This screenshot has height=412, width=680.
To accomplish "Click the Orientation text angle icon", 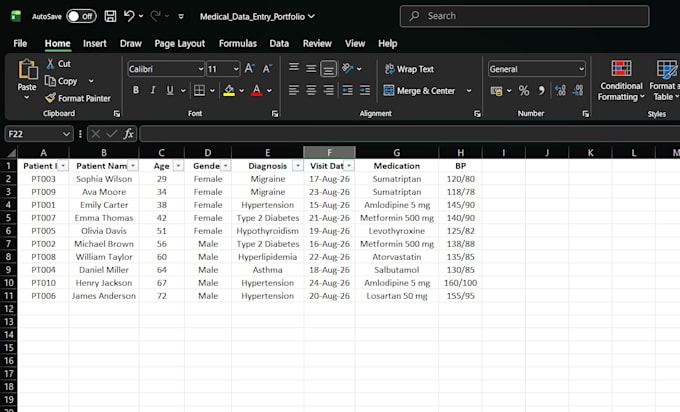I will pos(347,68).
